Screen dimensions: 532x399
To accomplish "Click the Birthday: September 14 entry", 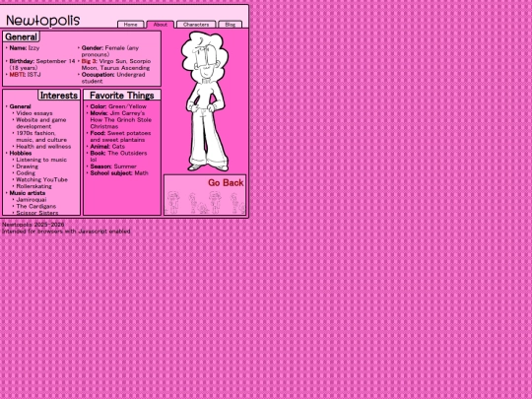I will (42, 64).
